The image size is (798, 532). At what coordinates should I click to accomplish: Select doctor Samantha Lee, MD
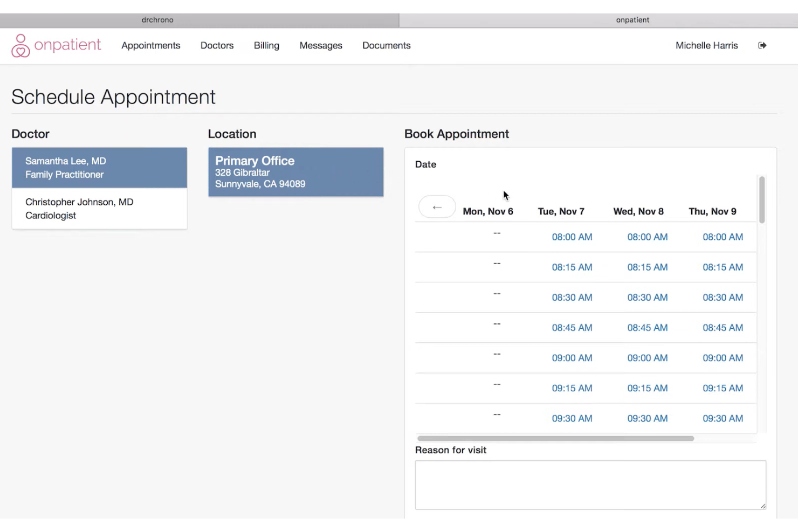tap(100, 168)
